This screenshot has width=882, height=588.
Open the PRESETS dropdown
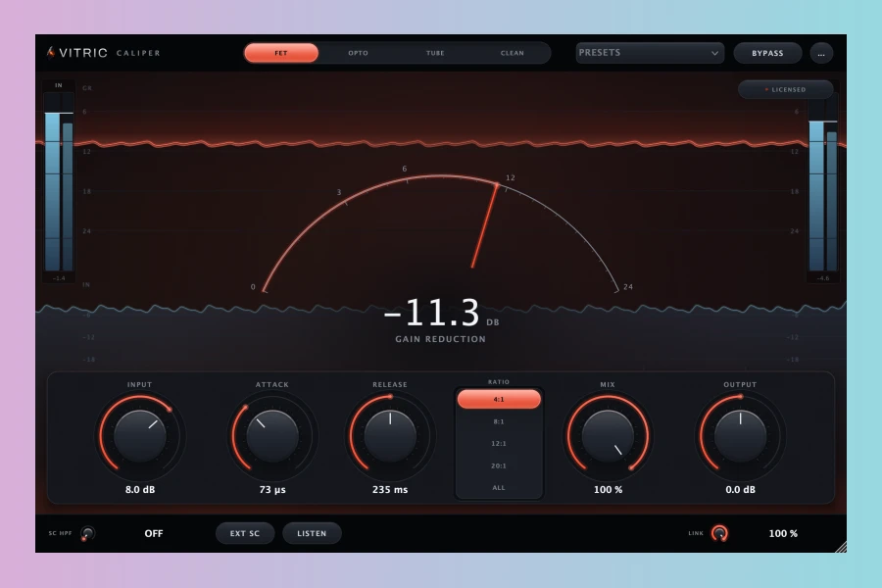click(650, 53)
